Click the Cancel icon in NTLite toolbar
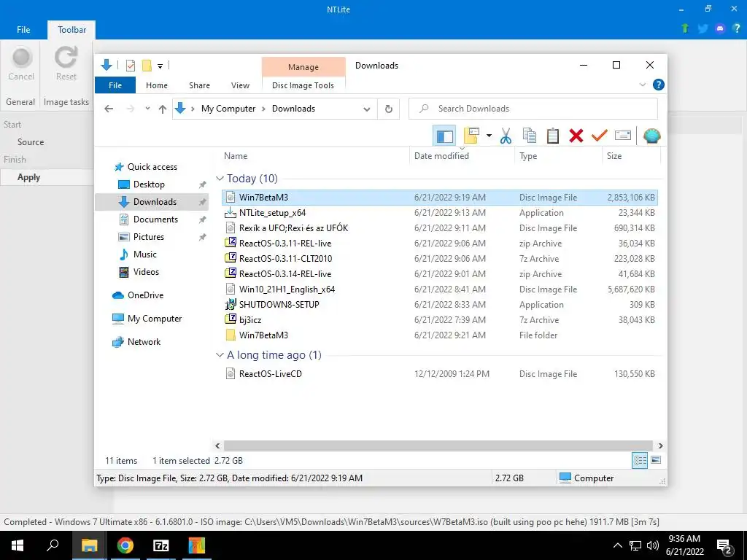The width and height of the screenshot is (747, 560). click(x=21, y=58)
